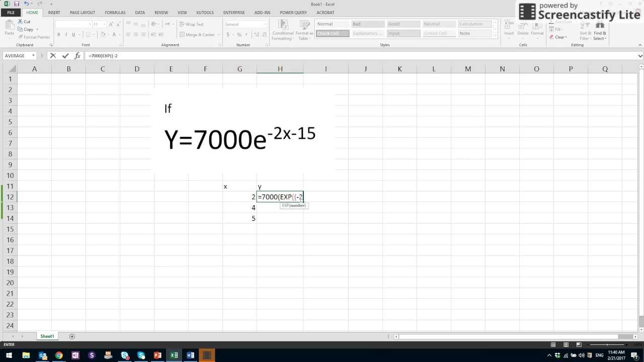The image size is (644, 362).
Task: Open the Name Box dropdown showing AVERAGE
Action: tap(33, 56)
